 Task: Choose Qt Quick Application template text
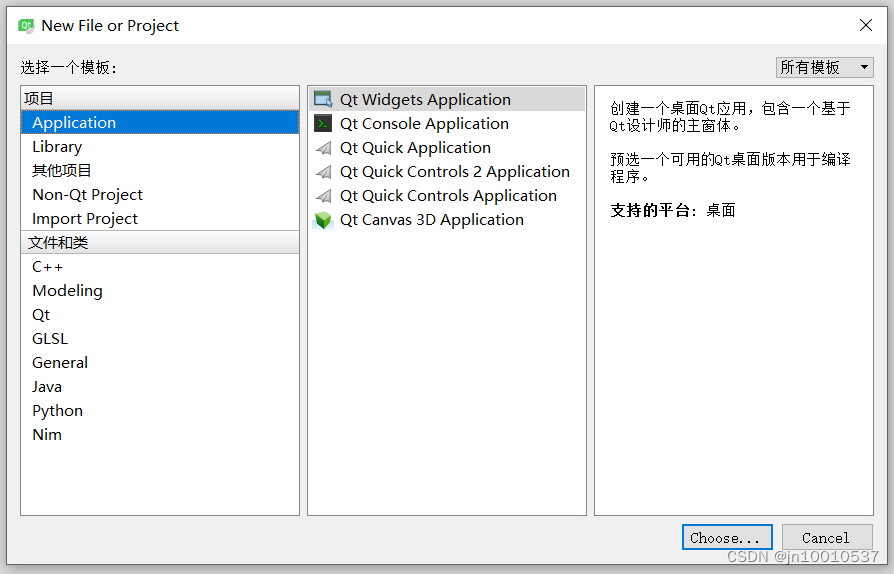(x=415, y=148)
